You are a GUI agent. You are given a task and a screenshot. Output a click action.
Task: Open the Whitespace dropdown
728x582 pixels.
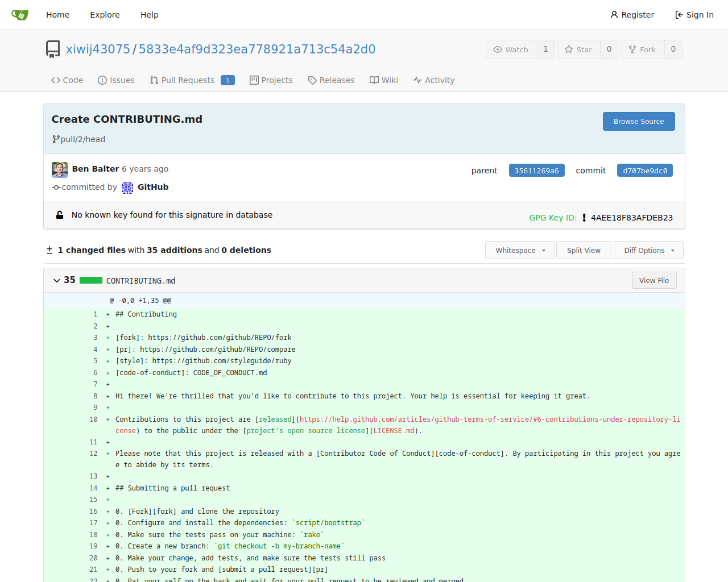520,250
